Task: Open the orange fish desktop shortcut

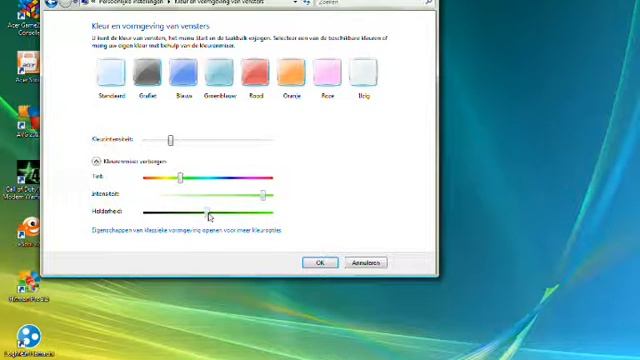Action: [28, 232]
